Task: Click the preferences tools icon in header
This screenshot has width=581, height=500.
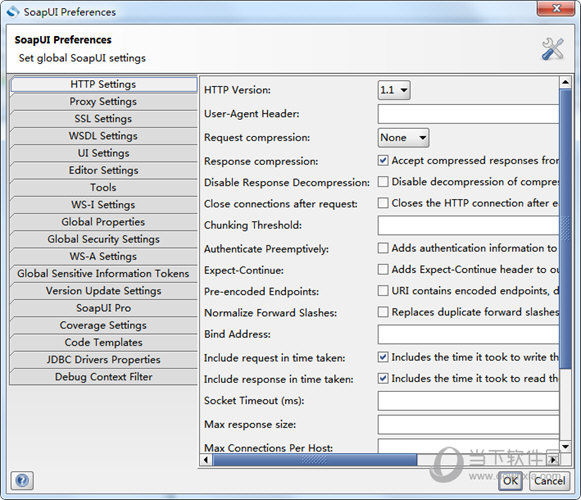Action: click(552, 49)
